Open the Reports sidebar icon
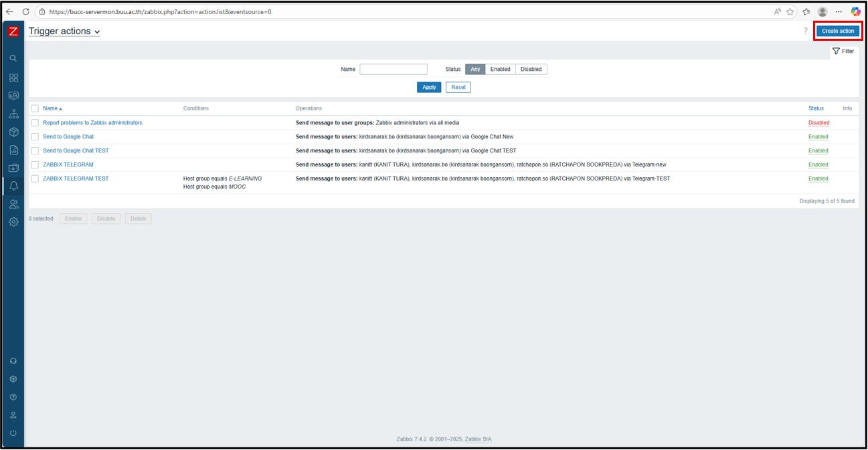 (13, 150)
